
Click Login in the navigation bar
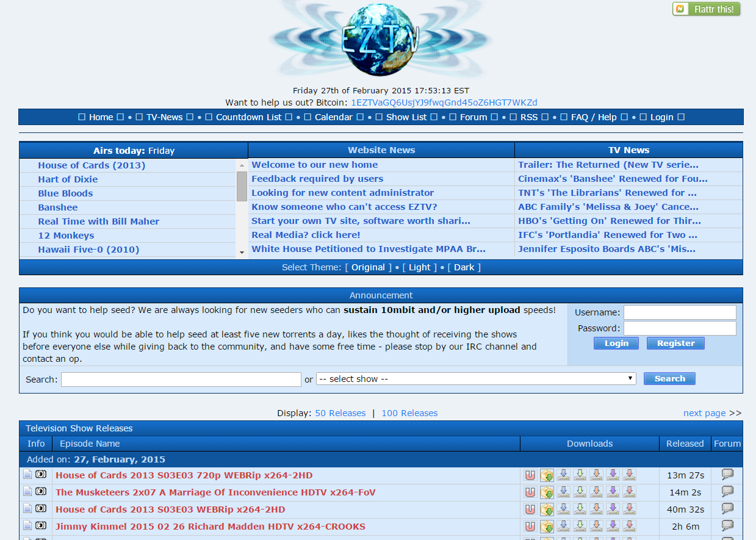pos(661,117)
